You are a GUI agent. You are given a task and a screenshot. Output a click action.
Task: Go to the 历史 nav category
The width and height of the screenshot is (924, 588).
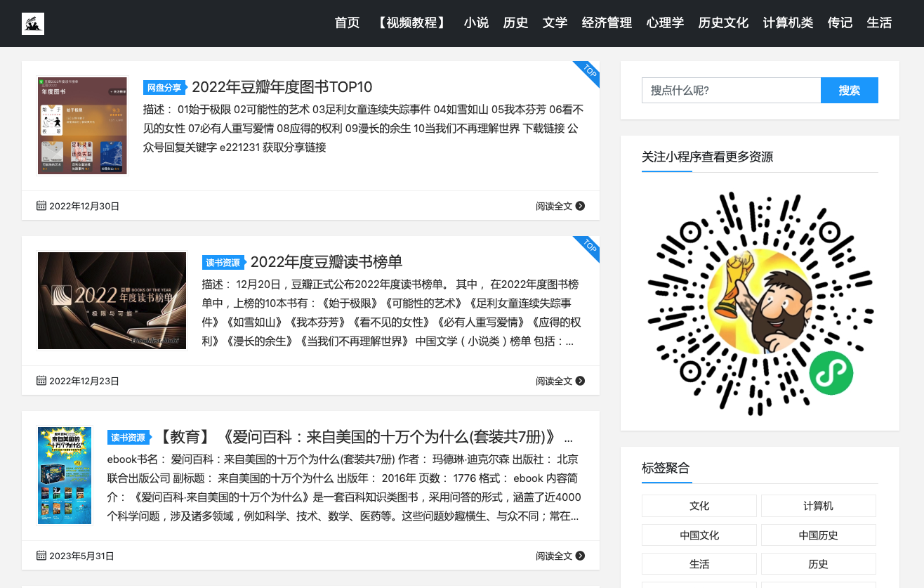(x=515, y=23)
